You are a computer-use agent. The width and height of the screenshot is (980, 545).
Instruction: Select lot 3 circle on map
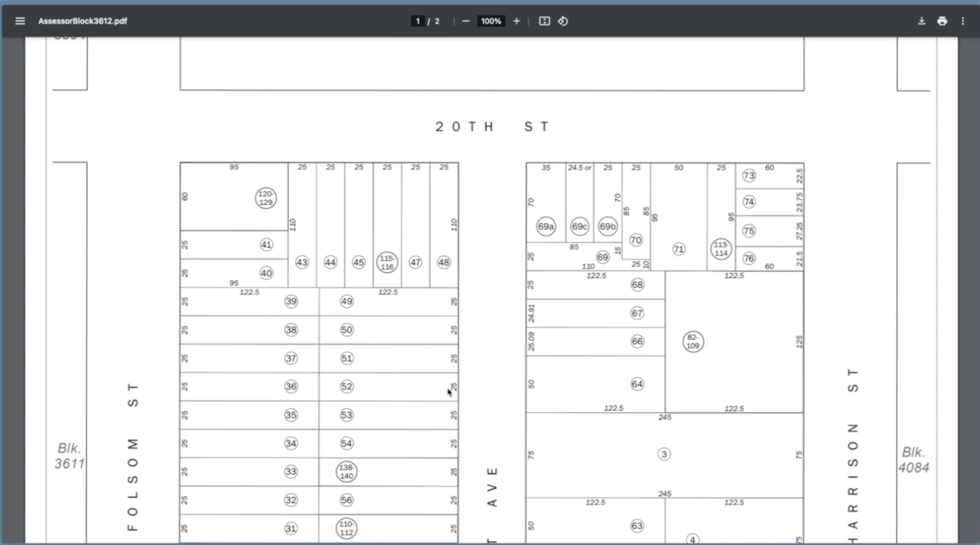(x=664, y=454)
